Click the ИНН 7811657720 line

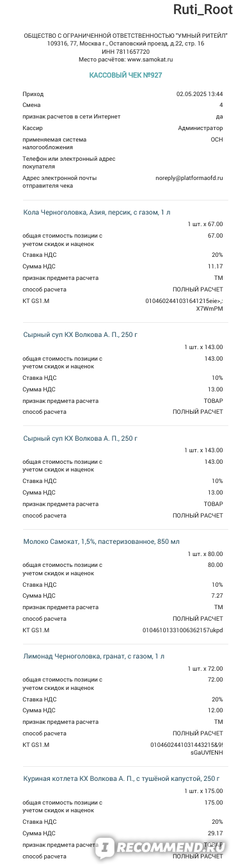tap(126, 51)
